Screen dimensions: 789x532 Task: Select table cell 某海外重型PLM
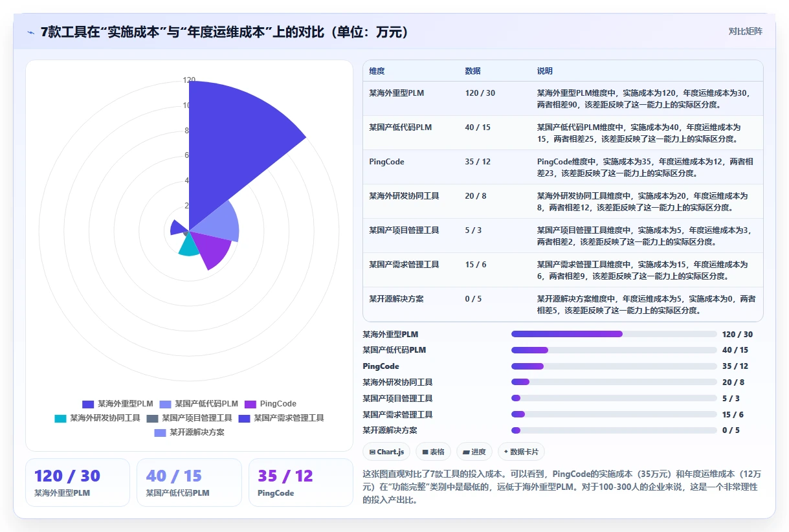tap(396, 93)
